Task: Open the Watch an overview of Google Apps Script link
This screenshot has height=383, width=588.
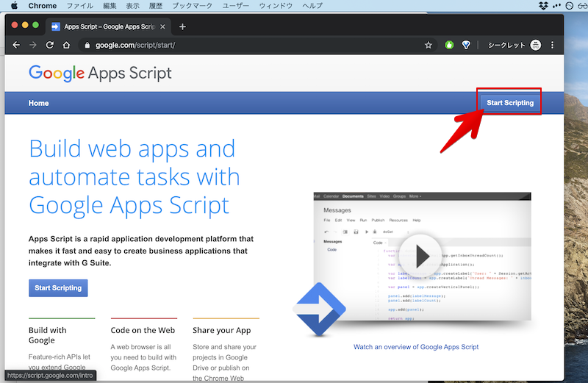Action: point(416,346)
